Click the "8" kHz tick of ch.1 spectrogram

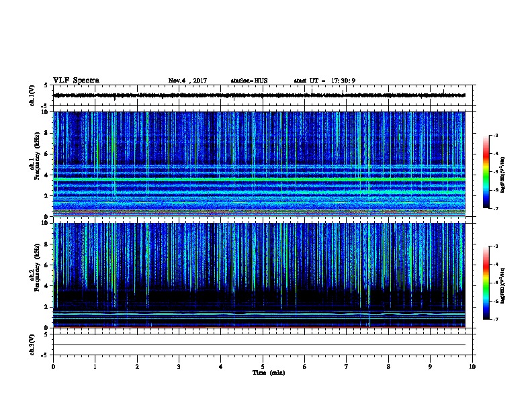47,133
